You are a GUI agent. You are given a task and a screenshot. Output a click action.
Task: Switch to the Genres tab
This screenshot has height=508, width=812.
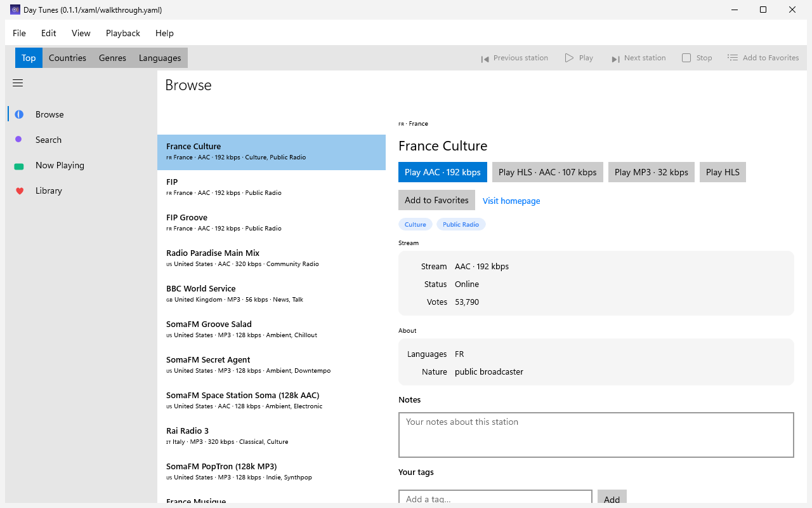tap(112, 58)
